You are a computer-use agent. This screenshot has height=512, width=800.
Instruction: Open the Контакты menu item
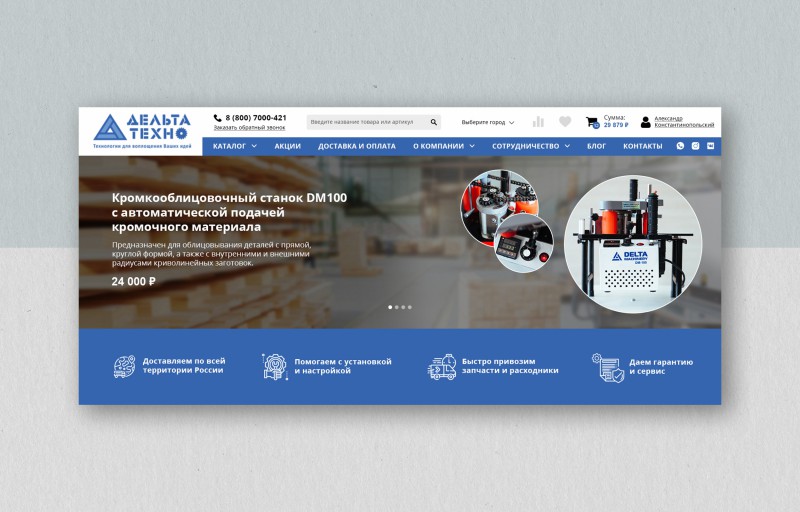pyautogui.click(x=642, y=146)
